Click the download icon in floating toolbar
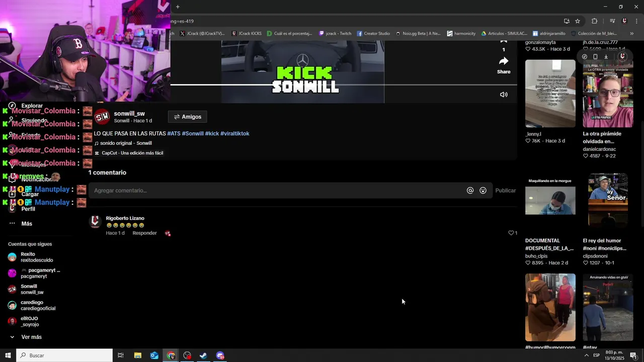The height and width of the screenshot is (362, 644). click(x=606, y=56)
